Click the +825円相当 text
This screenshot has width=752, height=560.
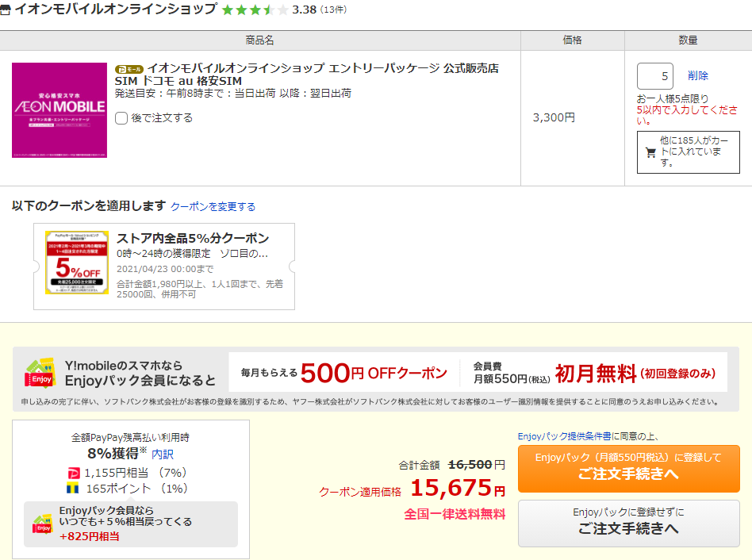click(x=89, y=536)
